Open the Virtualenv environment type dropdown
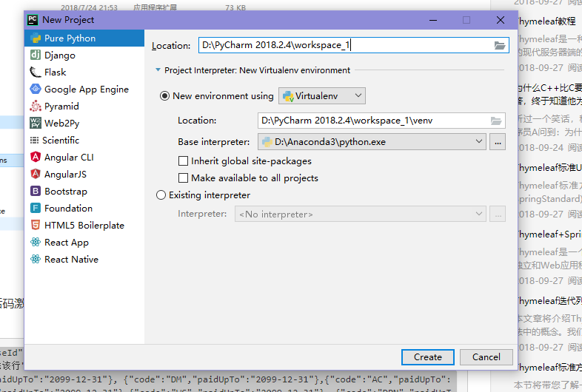The width and height of the screenshot is (582, 392). [322, 96]
